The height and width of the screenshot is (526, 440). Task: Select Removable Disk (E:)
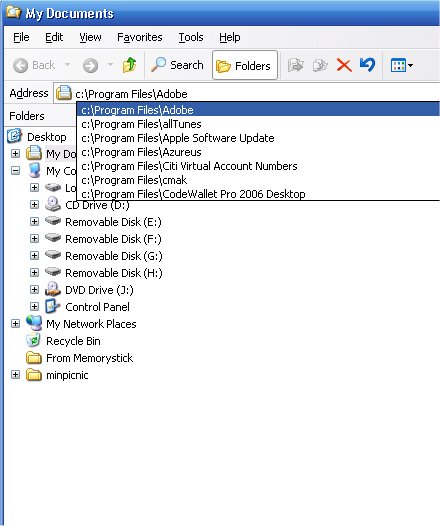(113, 222)
